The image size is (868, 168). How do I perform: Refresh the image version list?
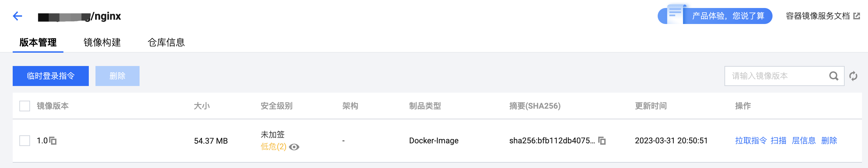click(853, 76)
